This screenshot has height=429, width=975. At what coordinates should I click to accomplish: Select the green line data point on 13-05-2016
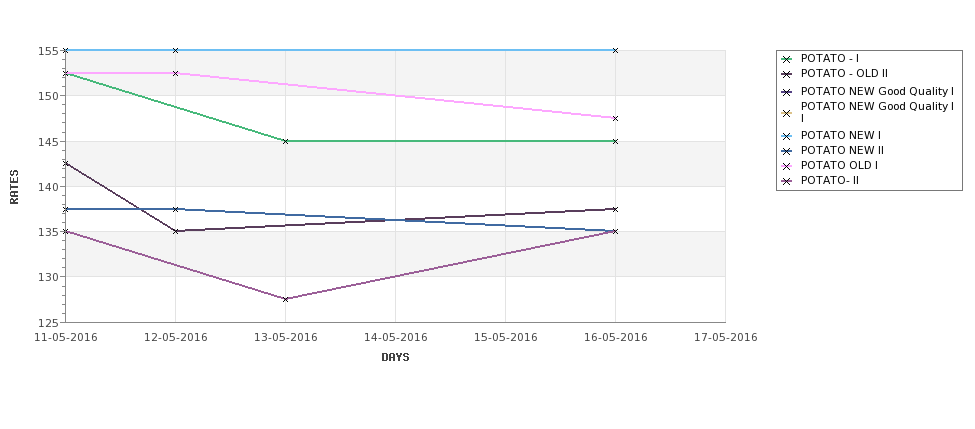tap(285, 141)
